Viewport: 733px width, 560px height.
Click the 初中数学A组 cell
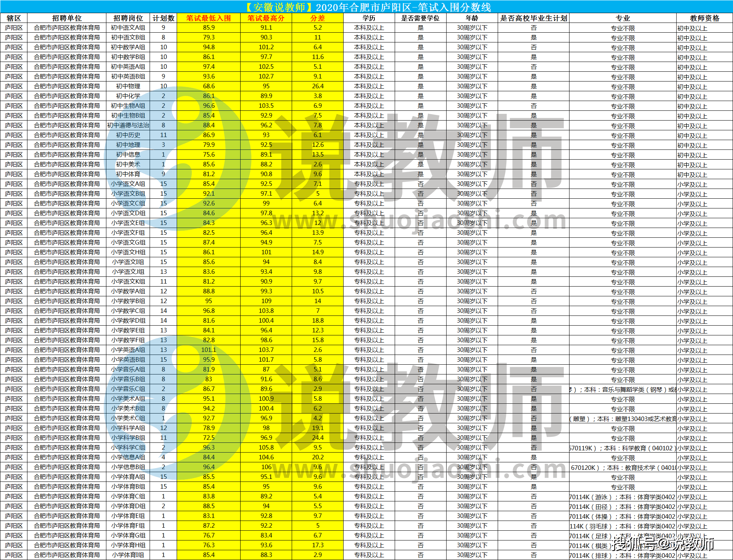(128, 47)
